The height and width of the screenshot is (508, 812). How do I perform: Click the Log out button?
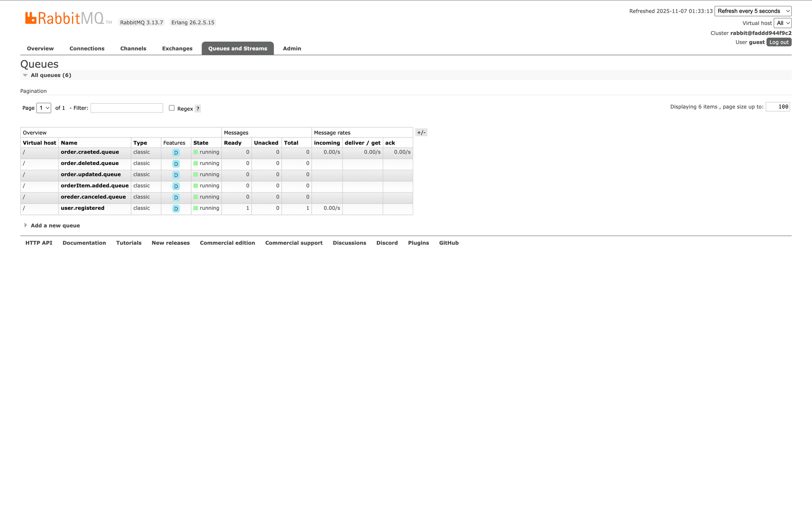pyautogui.click(x=779, y=42)
